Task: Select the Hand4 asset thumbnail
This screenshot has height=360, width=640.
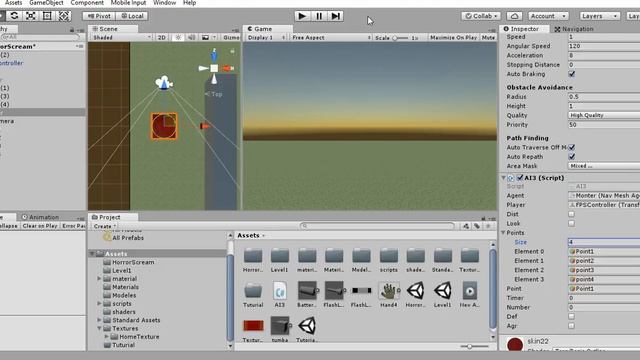Action: click(x=389, y=291)
